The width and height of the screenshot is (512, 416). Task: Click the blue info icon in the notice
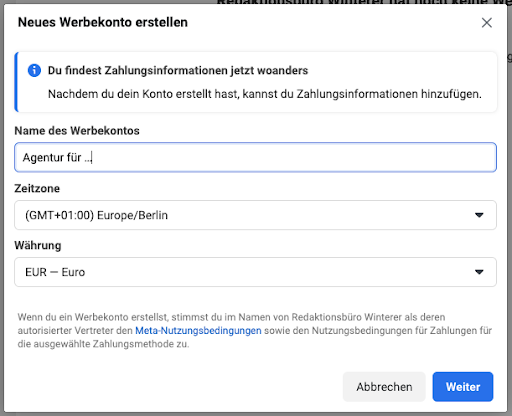(34, 70)
